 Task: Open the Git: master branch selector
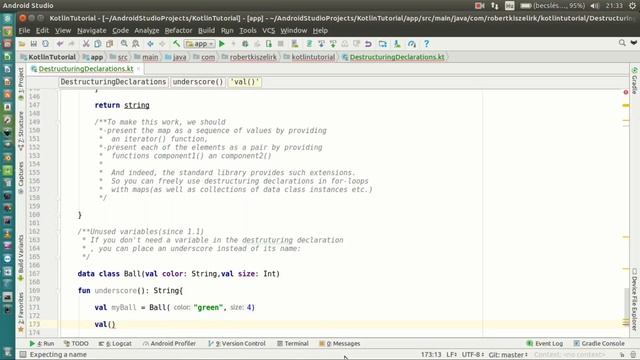508,355
